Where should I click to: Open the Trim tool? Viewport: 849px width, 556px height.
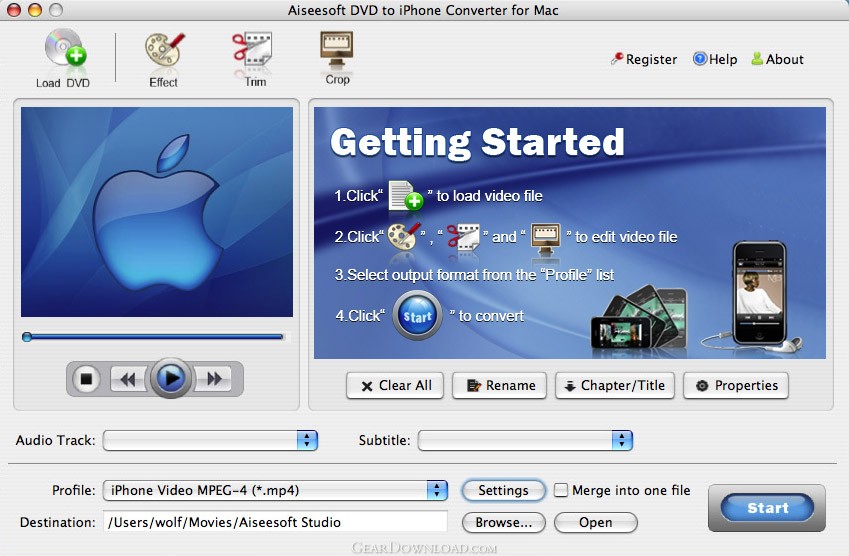(x=253, y=58)
